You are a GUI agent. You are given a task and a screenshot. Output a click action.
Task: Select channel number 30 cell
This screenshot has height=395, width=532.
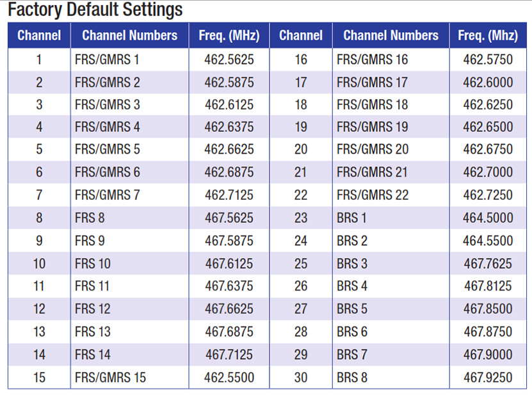pos(301,377)
